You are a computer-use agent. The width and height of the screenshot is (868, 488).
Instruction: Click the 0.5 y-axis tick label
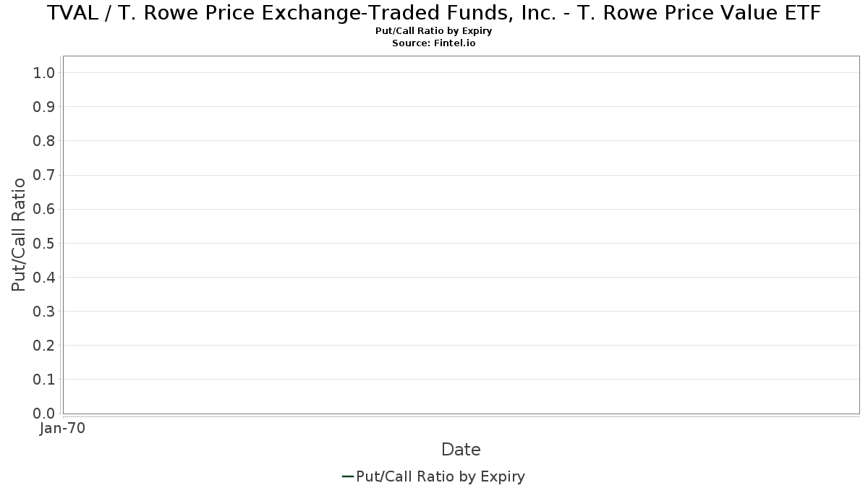tap(44, 243)
